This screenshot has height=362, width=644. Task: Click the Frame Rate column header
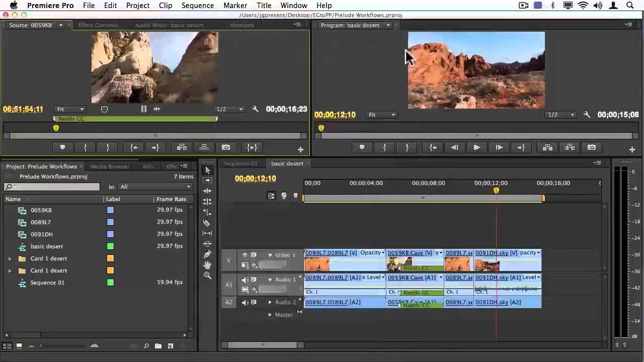[171, 199]
